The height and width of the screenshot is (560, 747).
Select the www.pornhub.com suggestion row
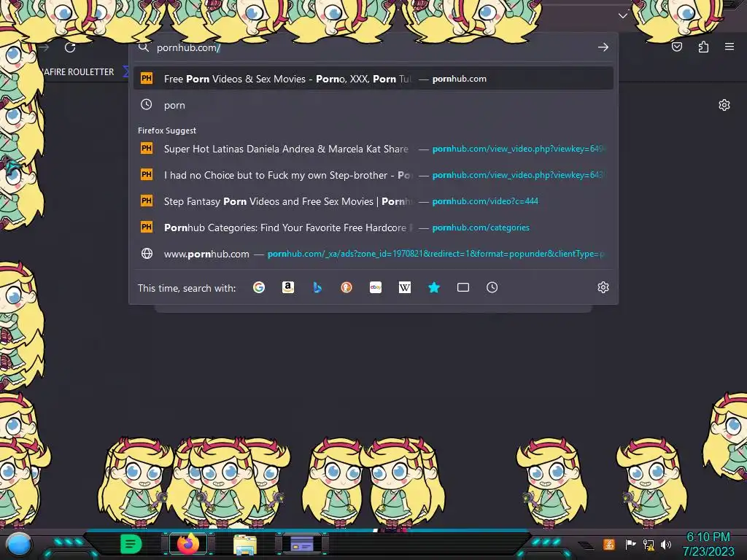[x=373, y=253]
